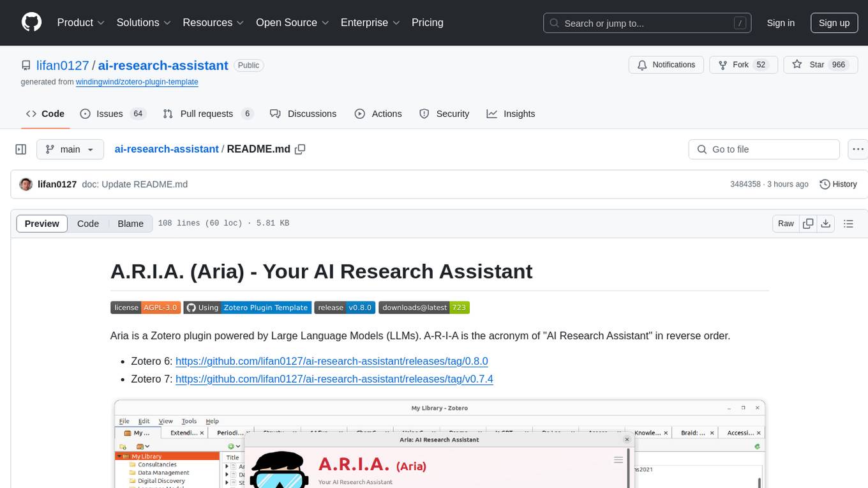Screen dimensions: 868x488
Task: Select the Code view toggle
Action: click(88, 224)
